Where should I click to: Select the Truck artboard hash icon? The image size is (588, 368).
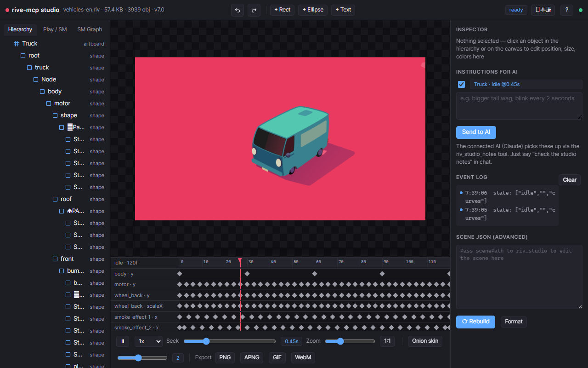[17, 44]
